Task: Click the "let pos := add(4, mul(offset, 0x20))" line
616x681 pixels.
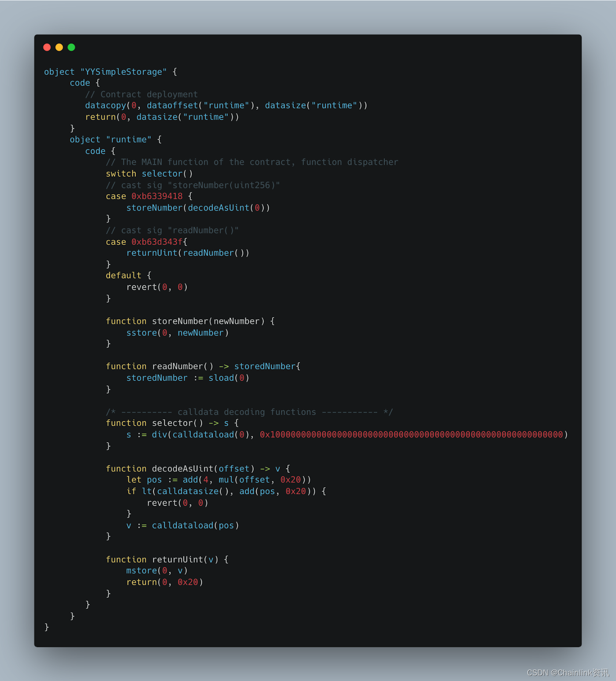Action: [x=218, y=480]
